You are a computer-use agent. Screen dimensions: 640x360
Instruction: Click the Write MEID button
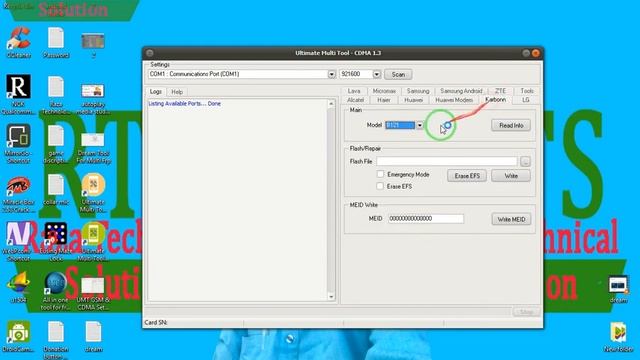[x=511, y=219]
